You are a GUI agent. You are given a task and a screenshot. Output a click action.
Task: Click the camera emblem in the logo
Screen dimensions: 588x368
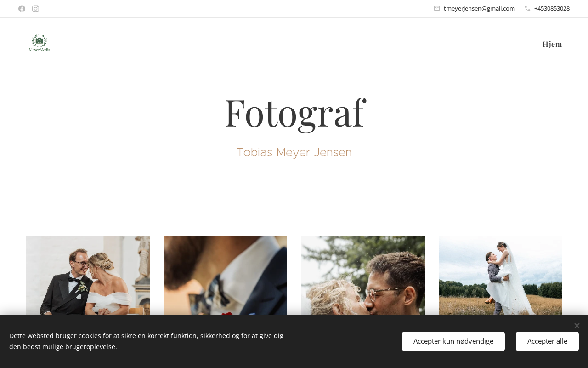point(40,40)
